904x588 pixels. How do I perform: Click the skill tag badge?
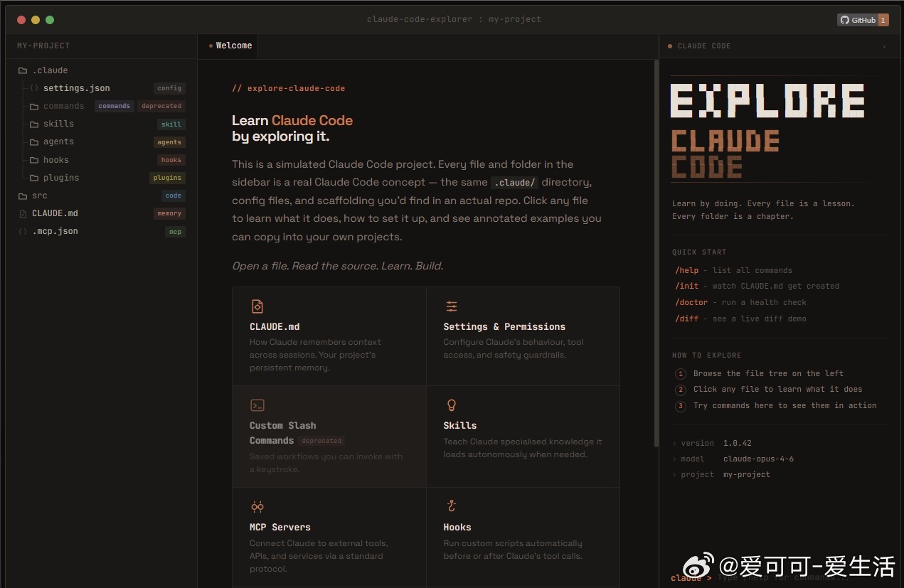click(171, 124)
